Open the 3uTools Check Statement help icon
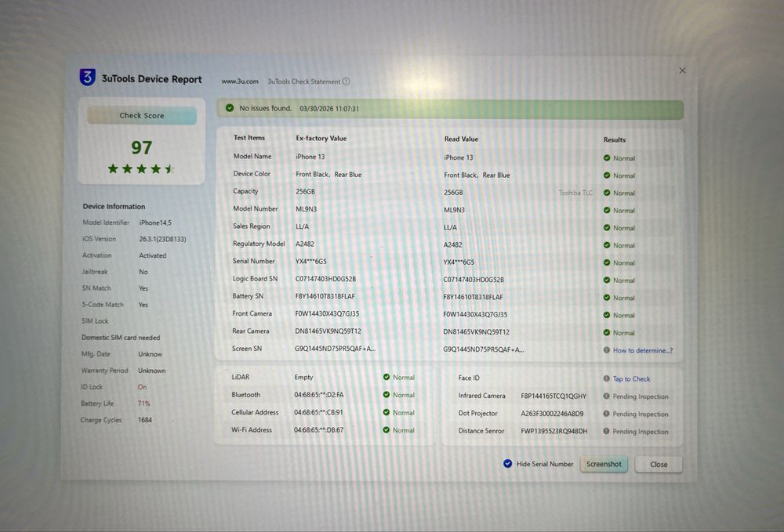Viewport: 784px width, 532px height. click(x=346, y=81)
